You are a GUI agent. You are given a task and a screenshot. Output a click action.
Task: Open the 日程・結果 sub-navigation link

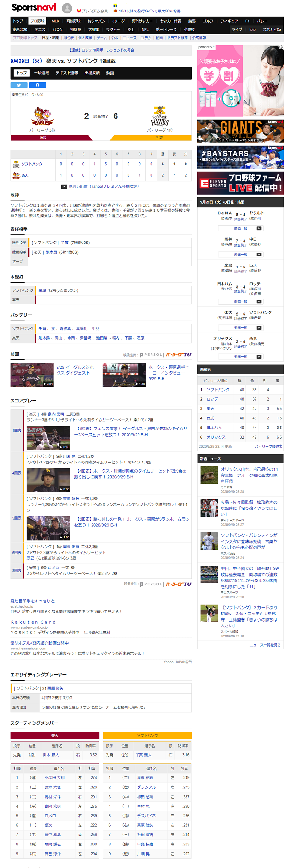(50, 37)
